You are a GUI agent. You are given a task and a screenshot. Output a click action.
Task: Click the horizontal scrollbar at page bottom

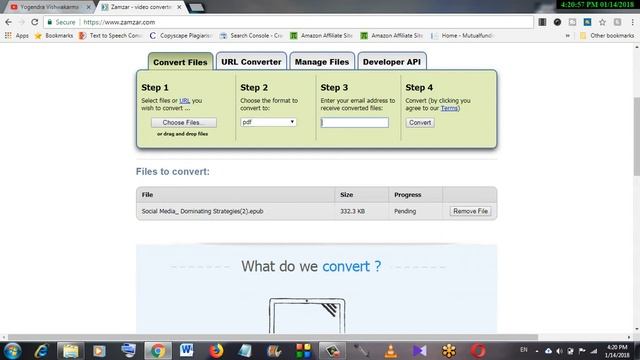pyautogui.click(x=273, y=337)
